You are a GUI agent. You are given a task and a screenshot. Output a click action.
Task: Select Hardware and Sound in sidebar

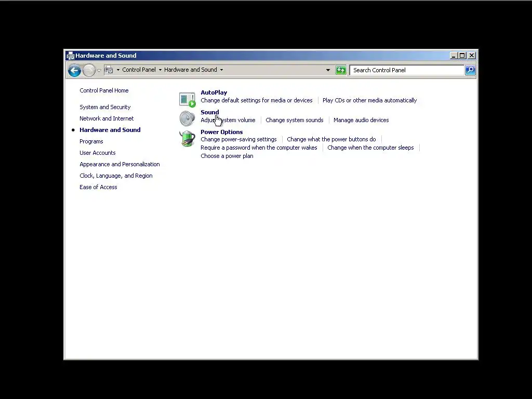[110, 129]
